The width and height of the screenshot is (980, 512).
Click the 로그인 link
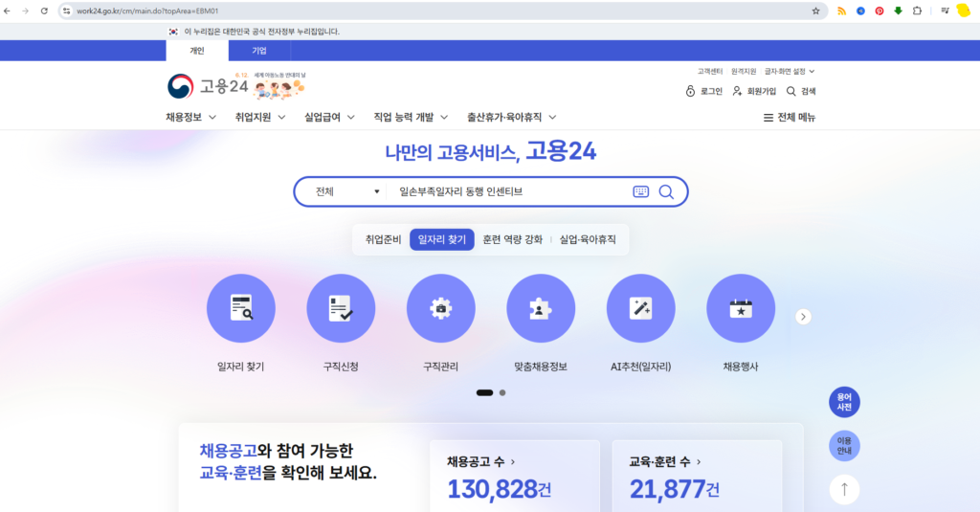tap(704, 91)
